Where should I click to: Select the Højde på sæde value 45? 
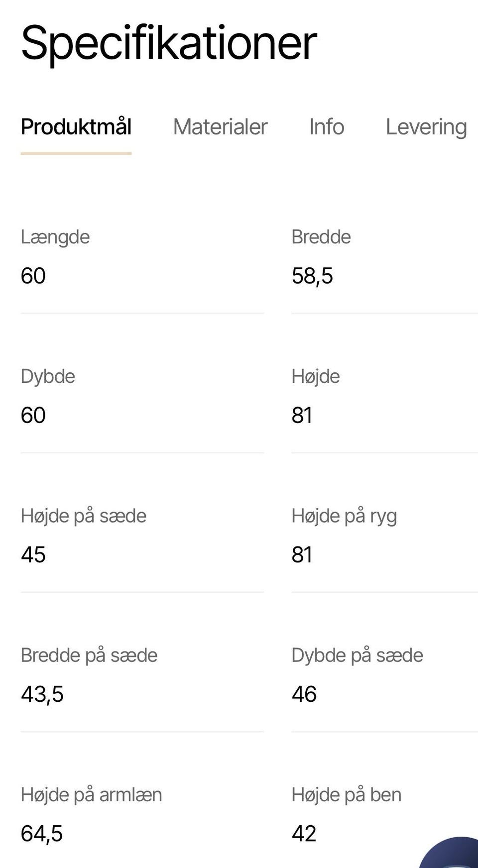[33, 554]
